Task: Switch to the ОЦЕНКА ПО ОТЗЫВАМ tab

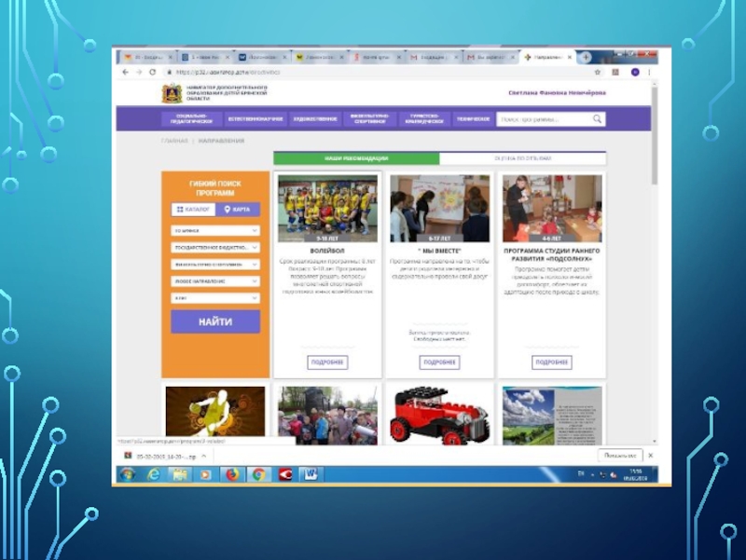Action: (x=523, y=158)
